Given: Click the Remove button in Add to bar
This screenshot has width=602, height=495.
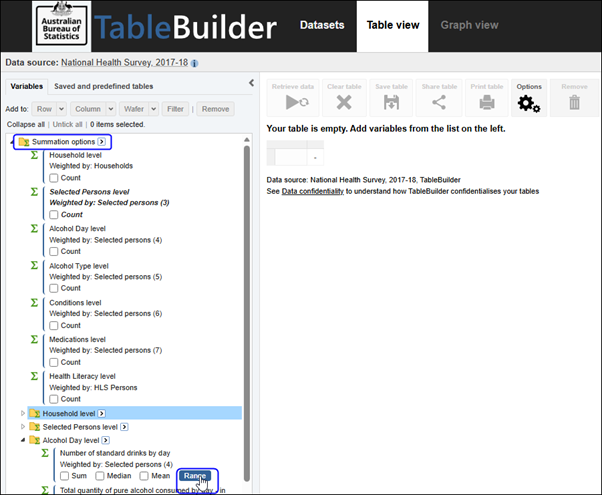Looking at the screenshot, I should coord(215,109).
